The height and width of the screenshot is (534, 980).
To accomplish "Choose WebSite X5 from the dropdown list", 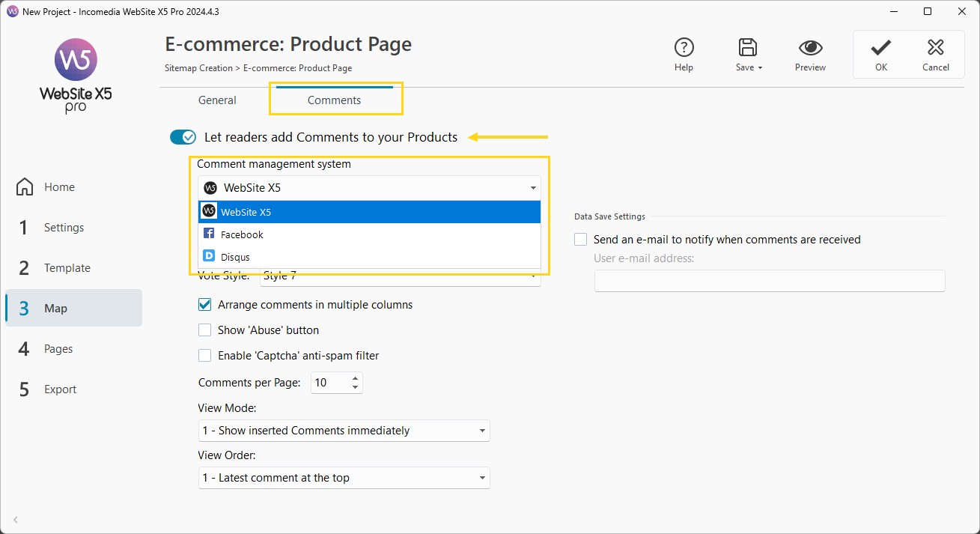I will (x=369, y=212).
